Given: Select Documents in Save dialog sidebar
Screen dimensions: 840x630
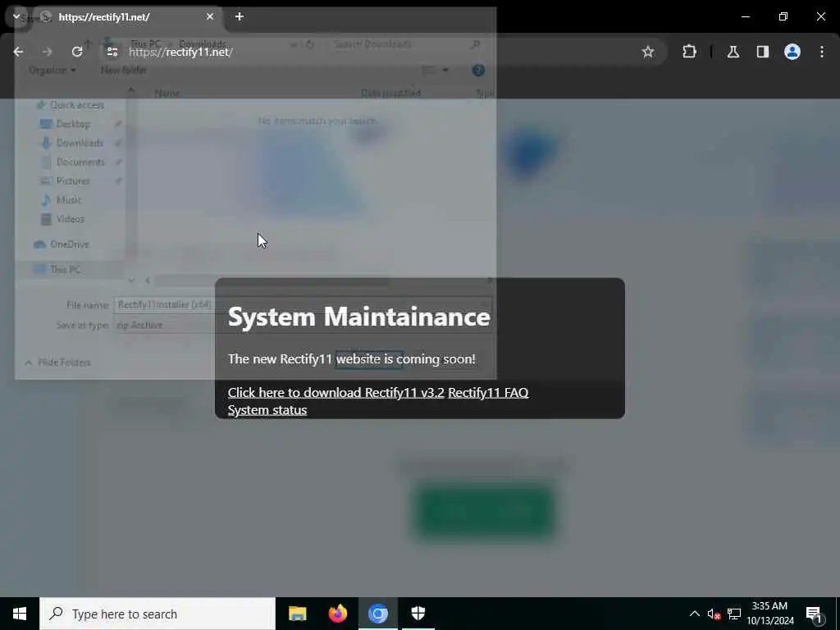Looking at the screenshot, I should [x=80, y=162].
